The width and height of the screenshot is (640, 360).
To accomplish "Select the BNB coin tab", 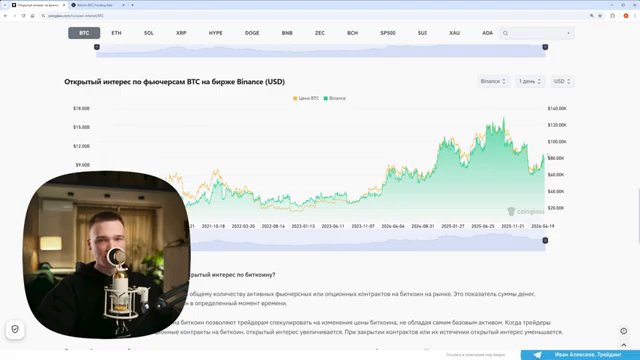I will click(287, 33).
